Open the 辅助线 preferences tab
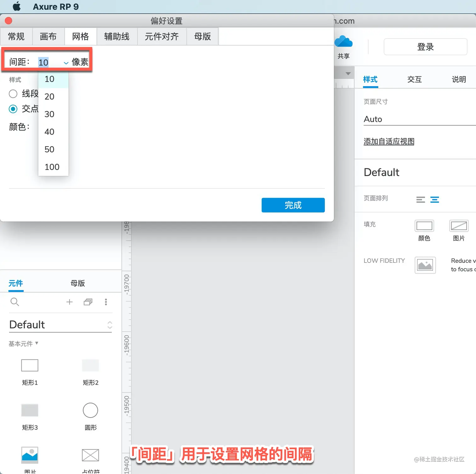476x474 pixels. click(x=117, y=37)
